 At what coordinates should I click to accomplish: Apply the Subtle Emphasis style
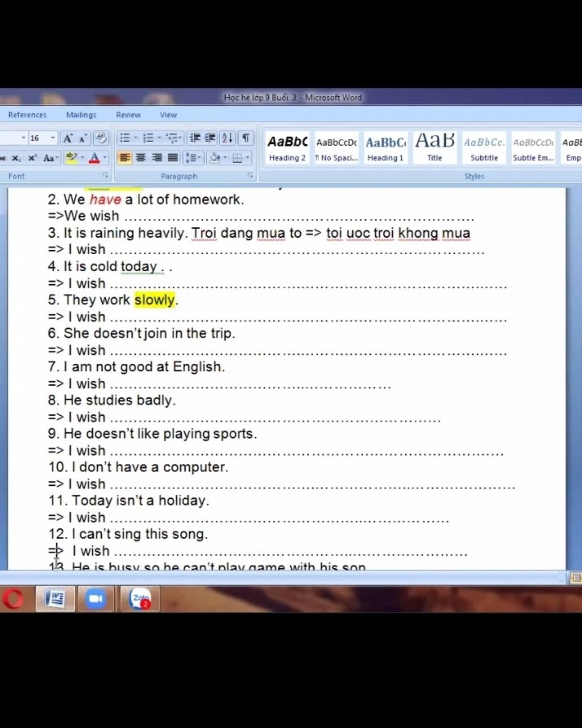(x=533, y=148)
